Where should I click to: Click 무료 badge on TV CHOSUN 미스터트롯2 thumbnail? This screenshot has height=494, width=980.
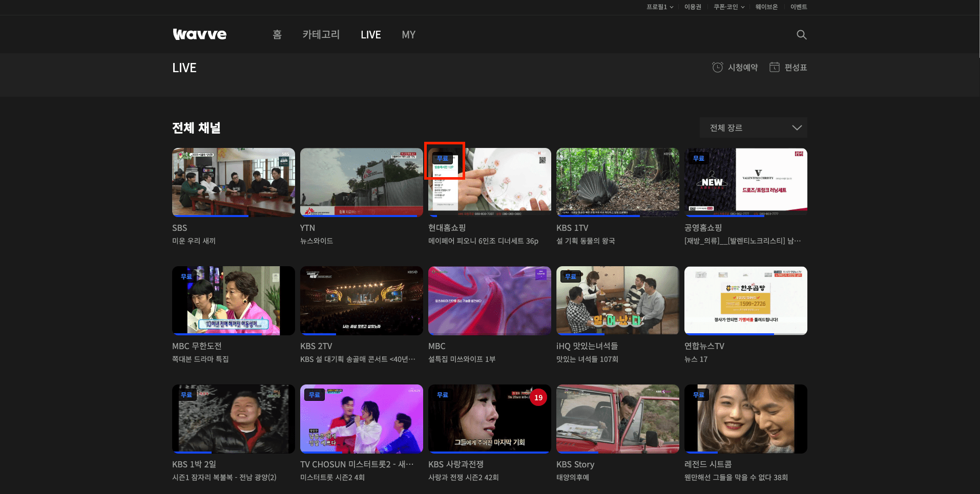(x=315, y=395)
